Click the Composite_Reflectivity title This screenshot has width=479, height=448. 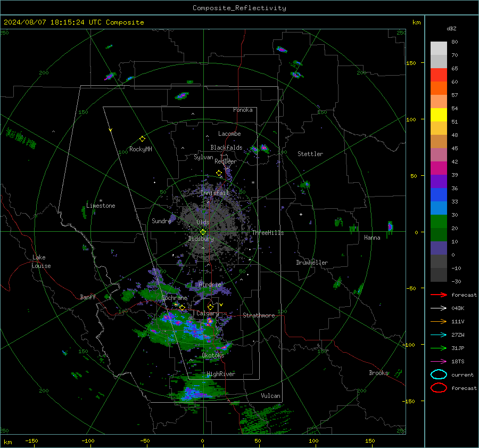[x=240, y=8]
